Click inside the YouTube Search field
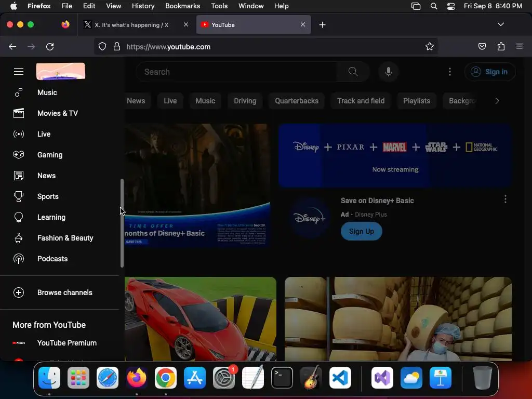 [x=237, y=72]
